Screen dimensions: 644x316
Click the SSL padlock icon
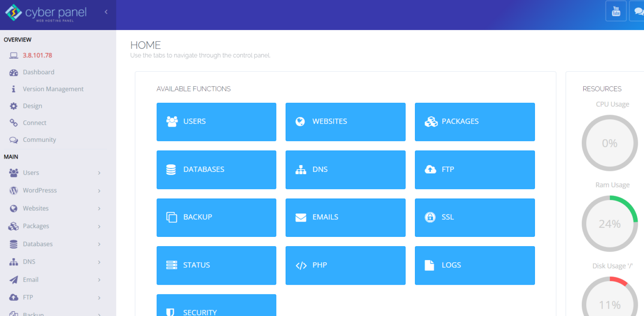tap(430, 217)
